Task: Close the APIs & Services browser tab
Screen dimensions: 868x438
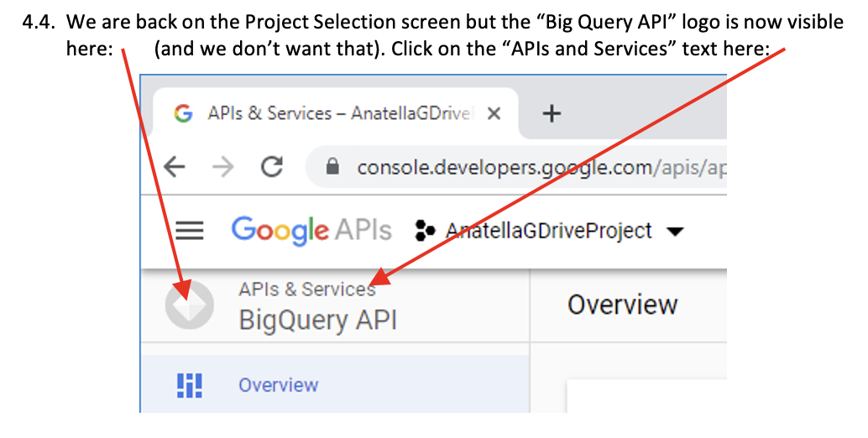Action: (494, 113)
